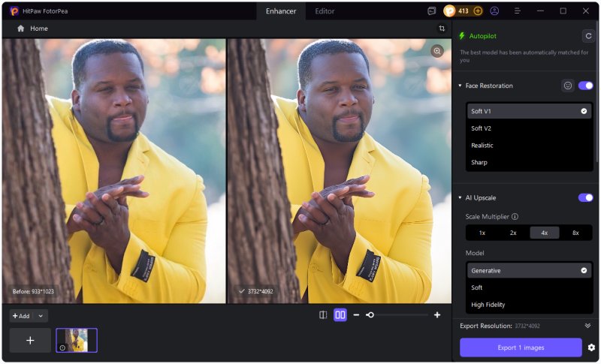Click the Home icon

21,29
